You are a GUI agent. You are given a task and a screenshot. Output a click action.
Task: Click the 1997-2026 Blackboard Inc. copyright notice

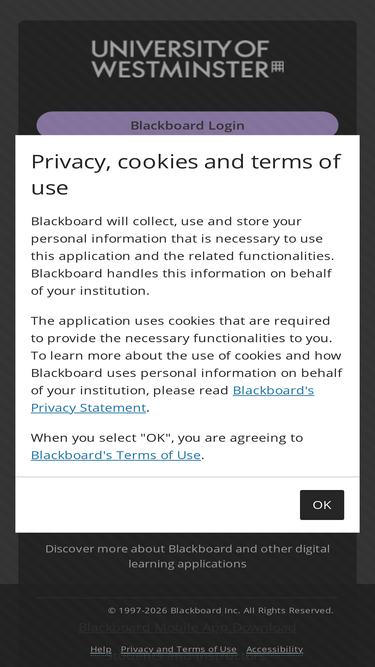(x=220, y=610)
